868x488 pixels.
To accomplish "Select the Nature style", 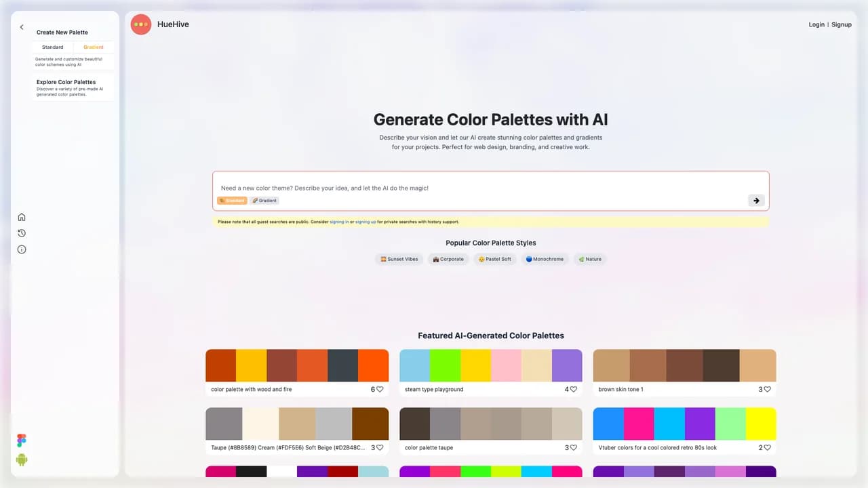I will [x=590, y=259].
